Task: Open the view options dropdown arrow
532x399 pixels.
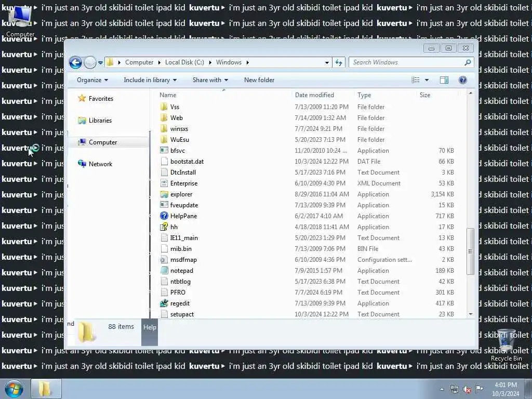Action: (x=427, y=80)
